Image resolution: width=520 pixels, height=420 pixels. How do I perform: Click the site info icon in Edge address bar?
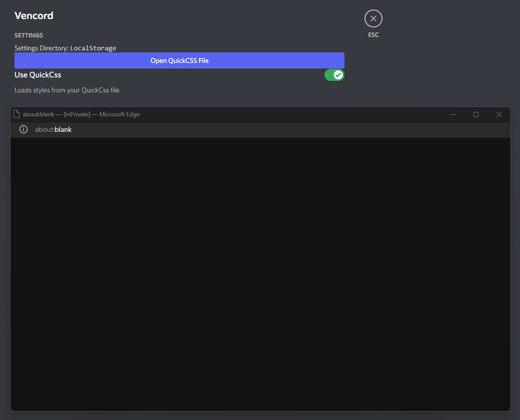(23, 129)
